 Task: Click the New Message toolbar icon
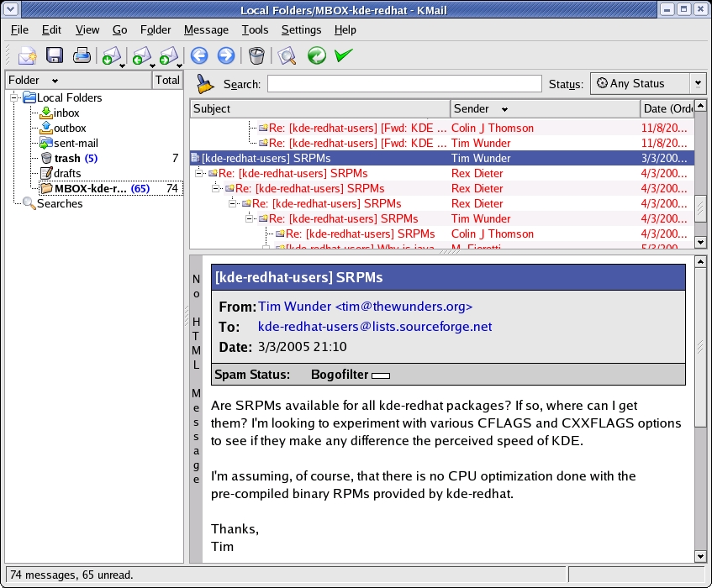coord(27,56)
